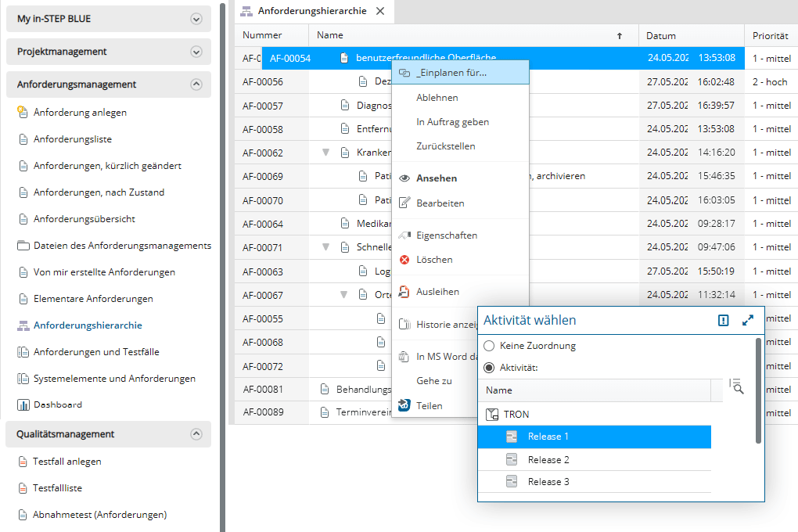The height and width of the screenshot is (532, 798).
Task: Collapse the AF-00062 tree row triangle
Action: point(326,153)
